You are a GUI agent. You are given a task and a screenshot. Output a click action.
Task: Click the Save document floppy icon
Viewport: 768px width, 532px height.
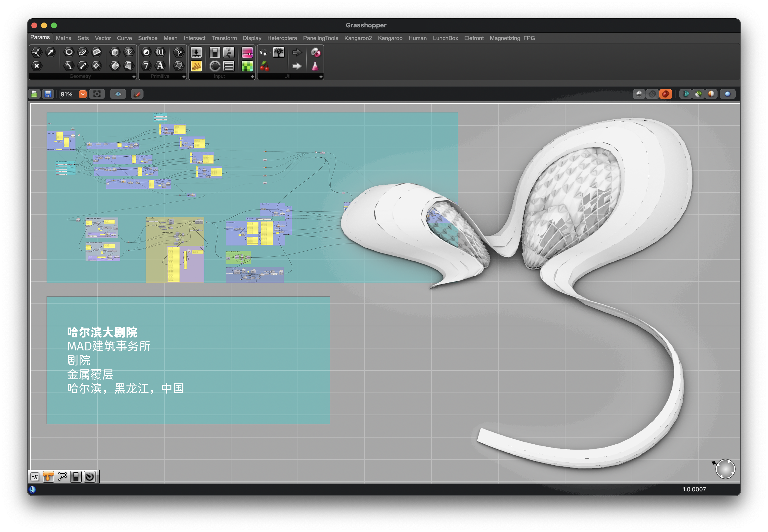pyautogui.click(x=48, y=94)
